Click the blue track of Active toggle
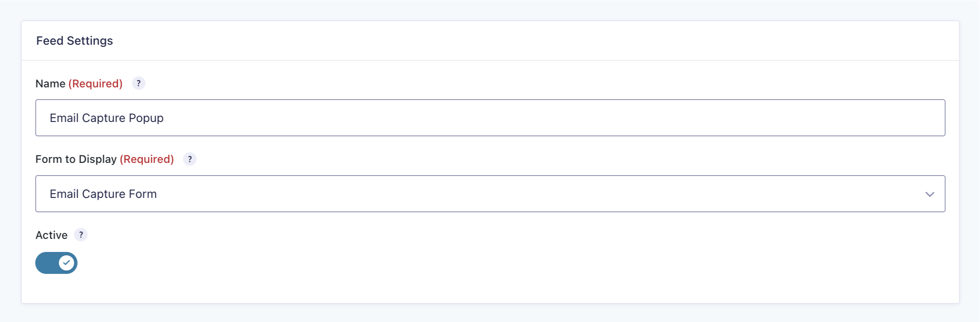 coord(46,263)
